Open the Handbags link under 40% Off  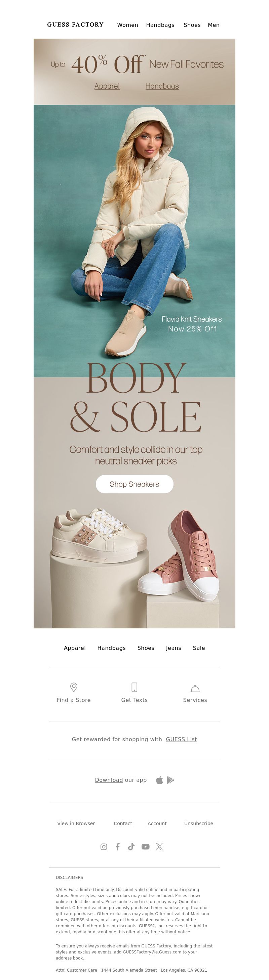coord(162,86)
